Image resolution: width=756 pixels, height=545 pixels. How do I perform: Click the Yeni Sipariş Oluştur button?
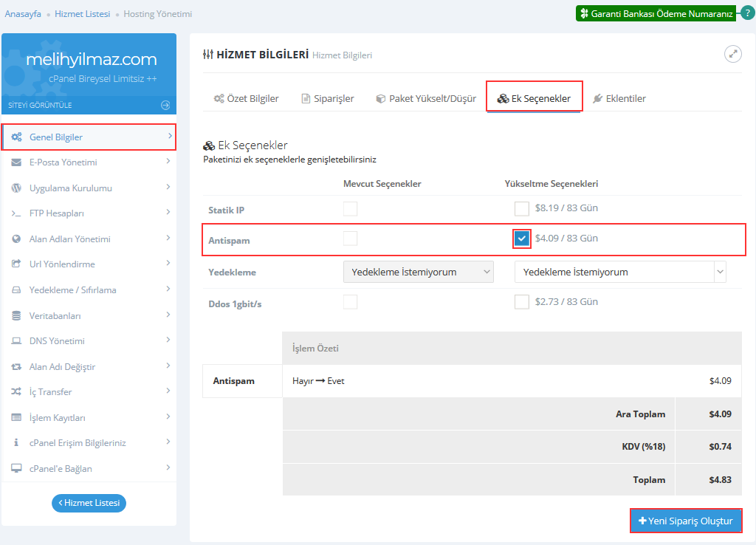tap(686, 521)
